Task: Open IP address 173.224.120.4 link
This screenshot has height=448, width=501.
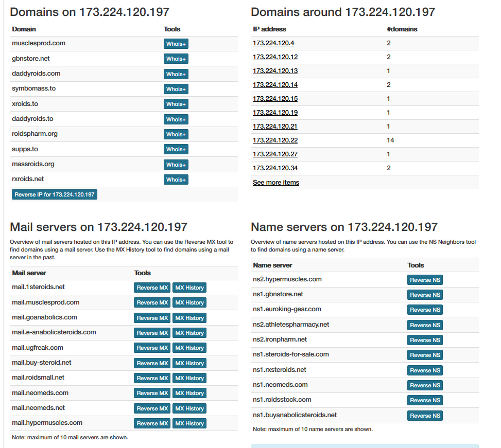Action: pos(273,43)
